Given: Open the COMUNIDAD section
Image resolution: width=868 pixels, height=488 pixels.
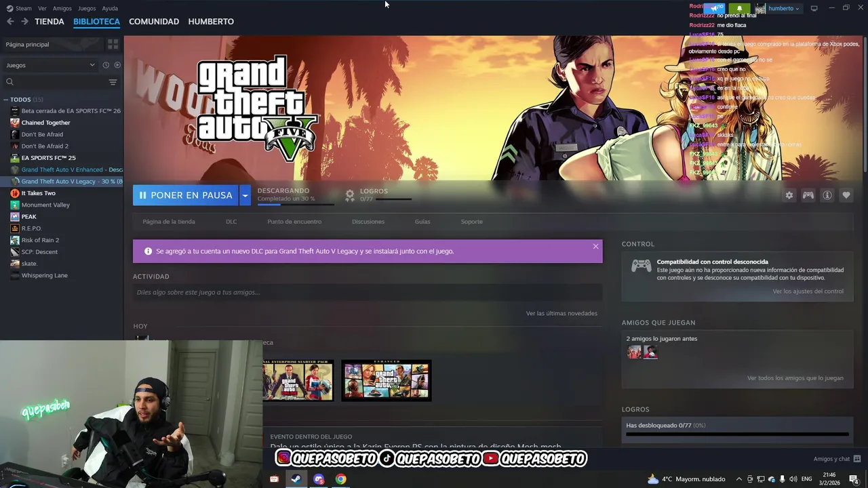Looking at the screenshot, I should [154, 22].
